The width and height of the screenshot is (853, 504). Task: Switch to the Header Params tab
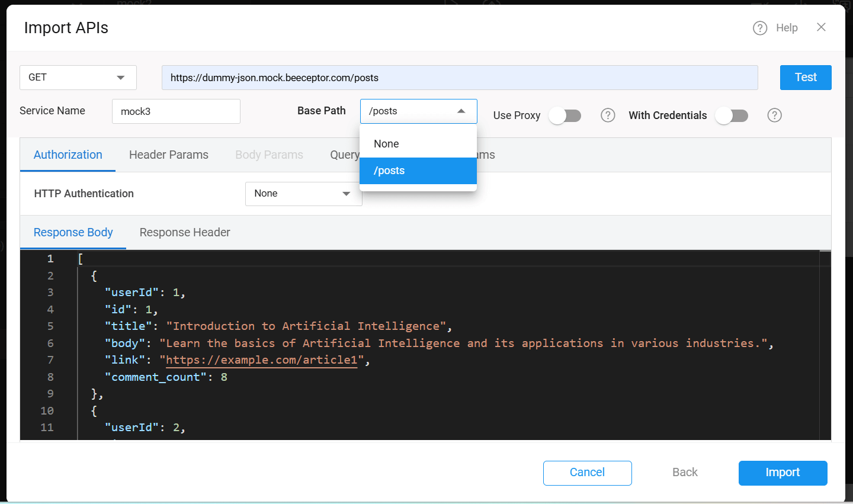pos(169,155)
